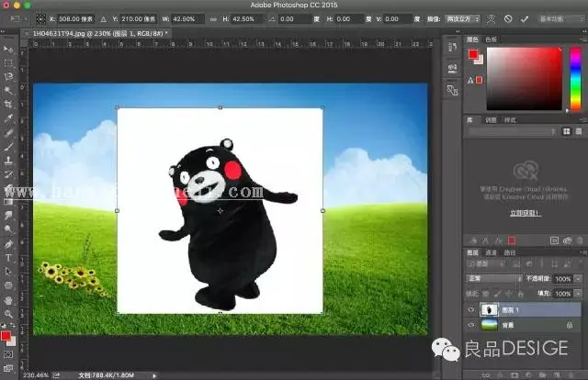Image resolution: width=588 pixels, height=380 pixels.
Task: Commit the transform with the checkmark
Action: [x=525, y=18]
